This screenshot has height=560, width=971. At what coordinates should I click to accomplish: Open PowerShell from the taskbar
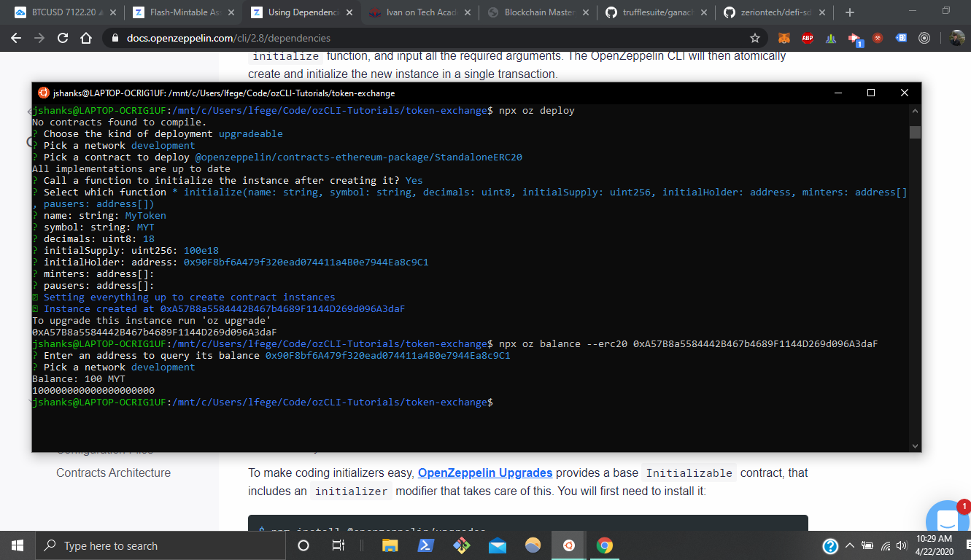pyautogui.click(x=426, y=545)
